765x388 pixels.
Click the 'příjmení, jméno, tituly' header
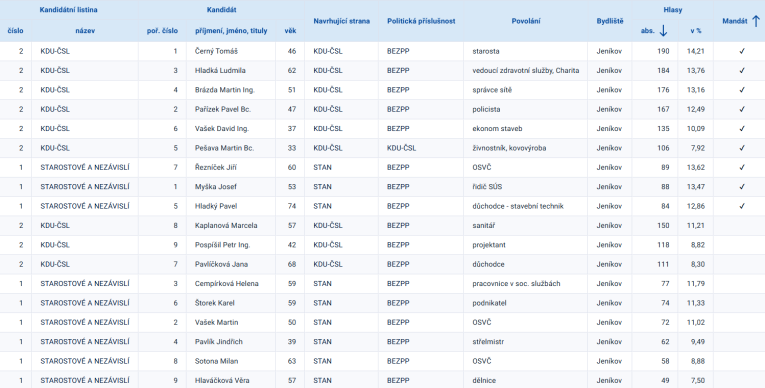click(231, 31)
